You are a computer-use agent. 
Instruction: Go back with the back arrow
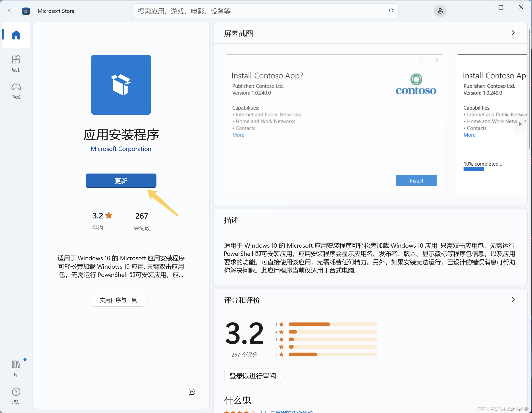(11, 11)
